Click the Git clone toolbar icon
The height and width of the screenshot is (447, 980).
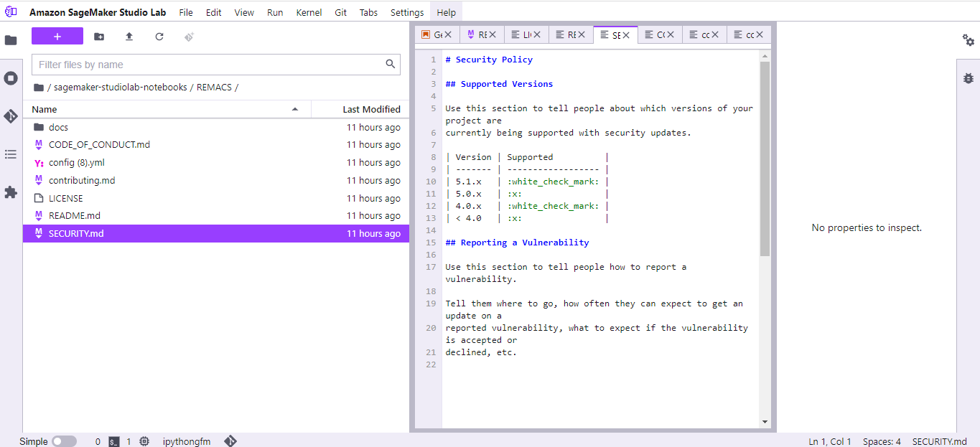190,37
